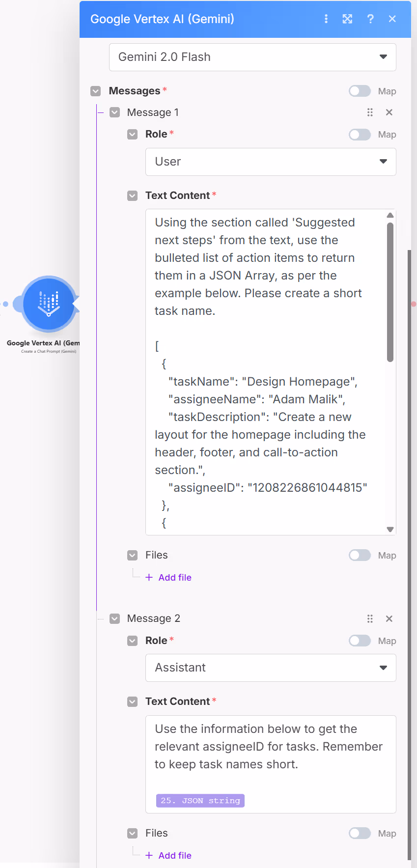The height and width of the screenshot is (868, 417).
Task: Click the text box scroll up arrow
Action: [390, 215]
